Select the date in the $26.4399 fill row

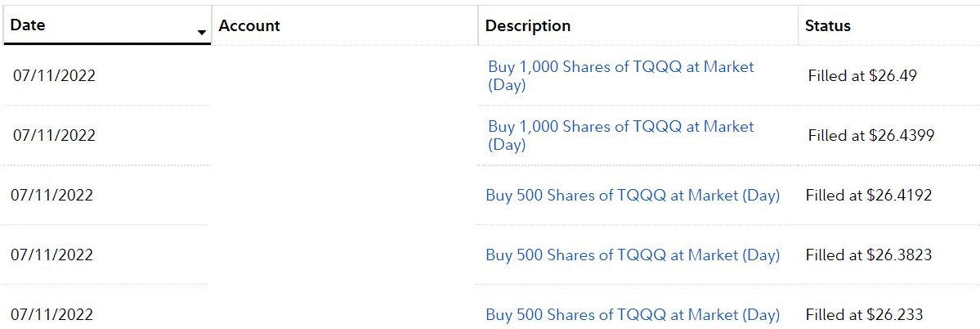point(54,136)
